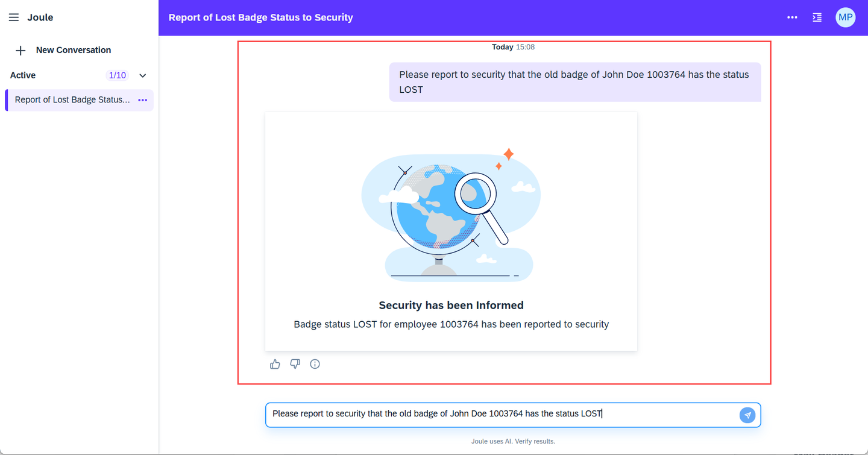Click the globe illustration in response card
868x455 pixels.
(x=451, y=215)
